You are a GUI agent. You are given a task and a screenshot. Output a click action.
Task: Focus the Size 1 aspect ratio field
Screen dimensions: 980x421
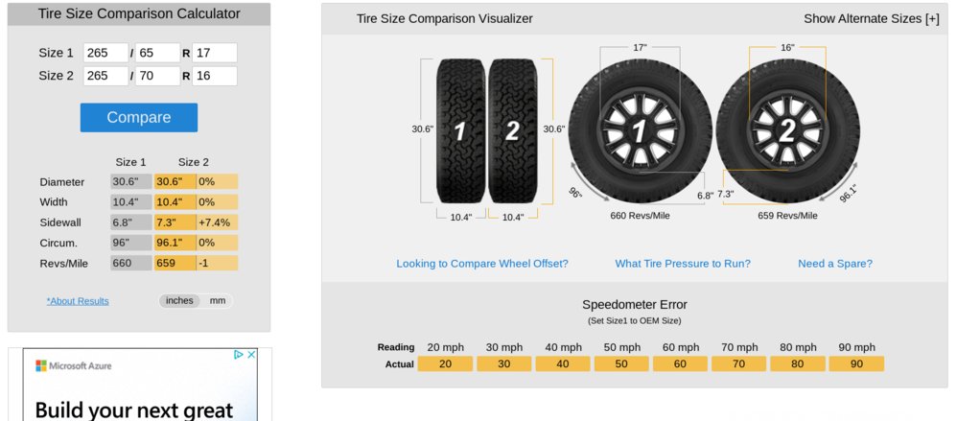157,53
